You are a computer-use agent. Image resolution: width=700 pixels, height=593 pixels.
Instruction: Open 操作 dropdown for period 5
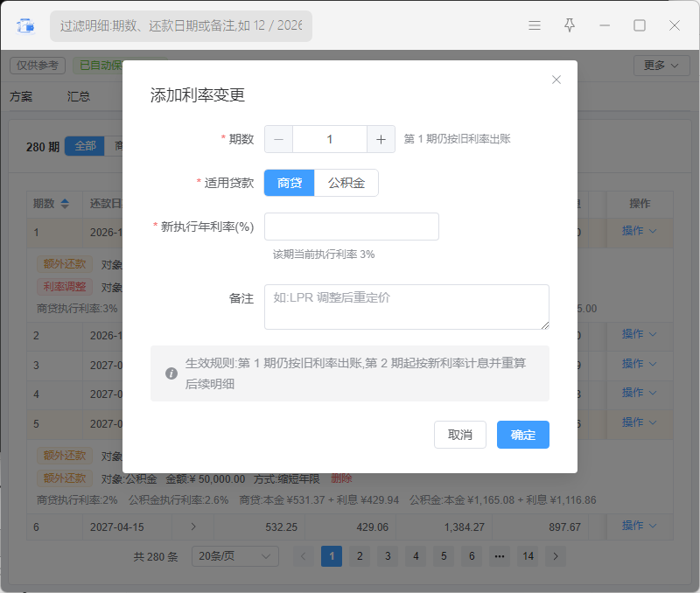(x=639, y=422)
